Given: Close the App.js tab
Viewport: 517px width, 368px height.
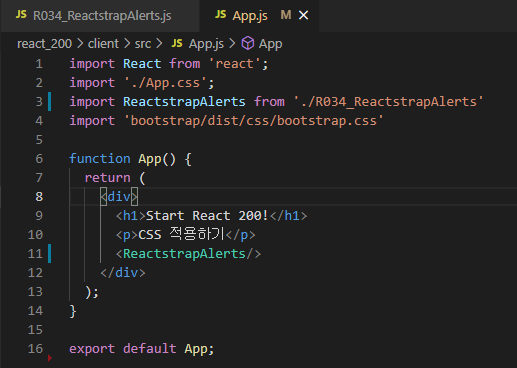Looking at the screenshot, I should click(x=303, y=15).
